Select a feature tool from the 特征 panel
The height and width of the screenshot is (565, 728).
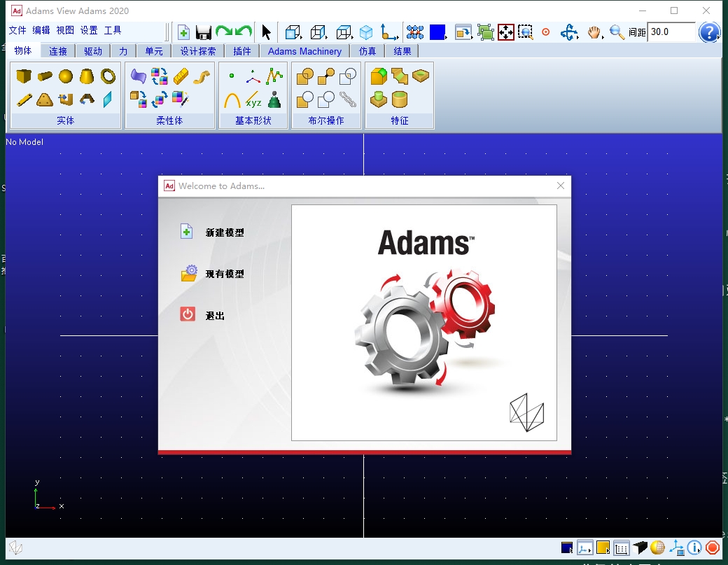380,77
